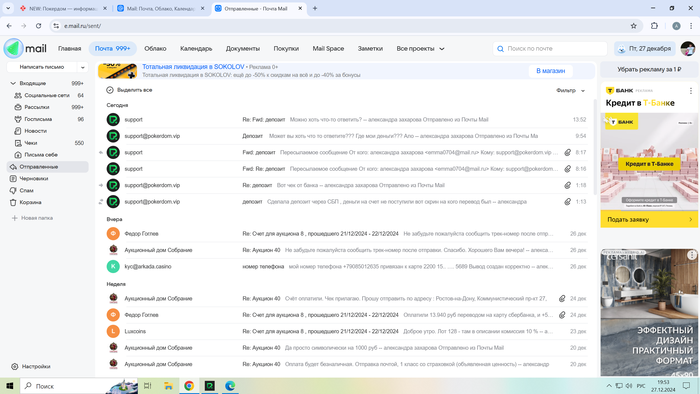700x394 pixels.
Task: Select the Отправленные folder
Action: coord(48,167)
